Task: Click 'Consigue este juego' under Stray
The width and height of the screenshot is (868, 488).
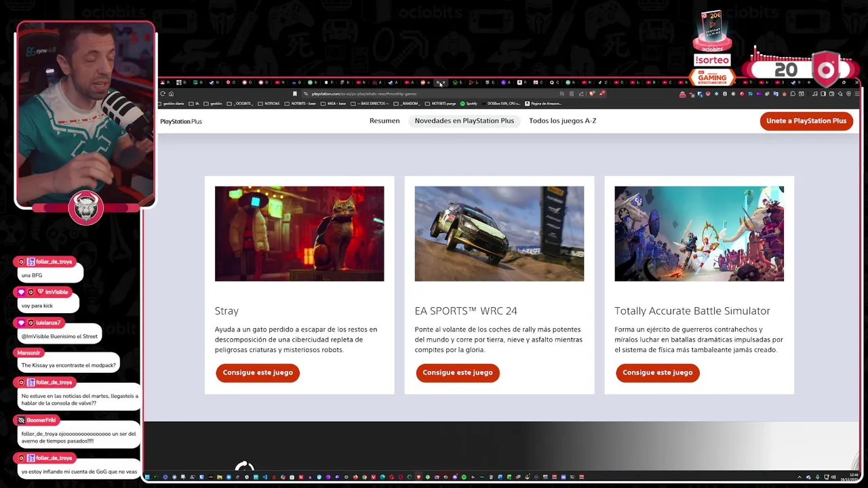Action: coord(258,372)
